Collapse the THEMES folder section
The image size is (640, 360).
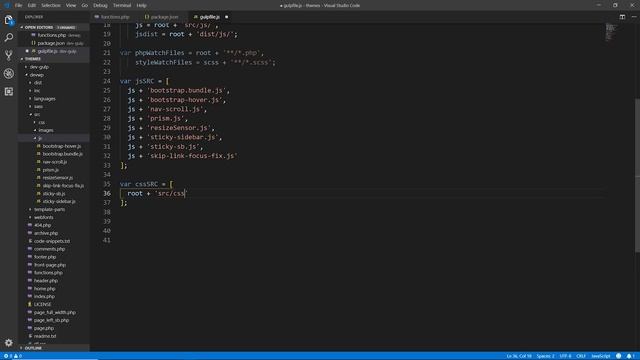point(53,59)
